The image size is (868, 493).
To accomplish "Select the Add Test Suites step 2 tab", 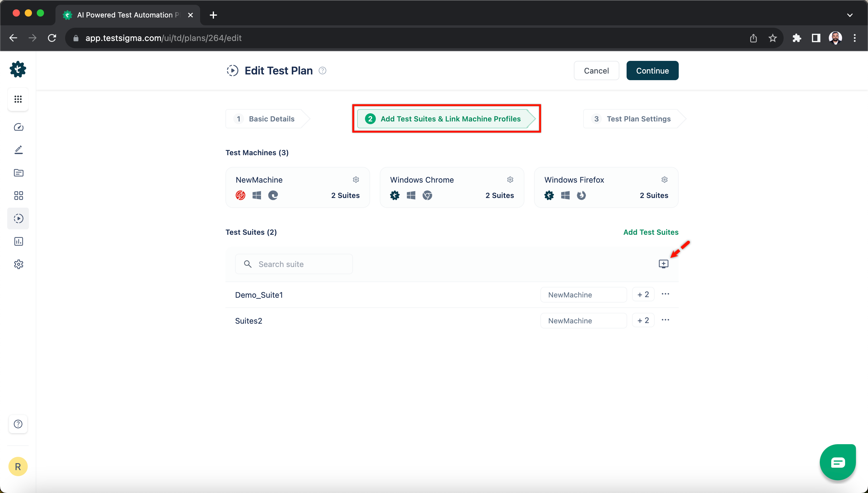I will click(446, 118).
